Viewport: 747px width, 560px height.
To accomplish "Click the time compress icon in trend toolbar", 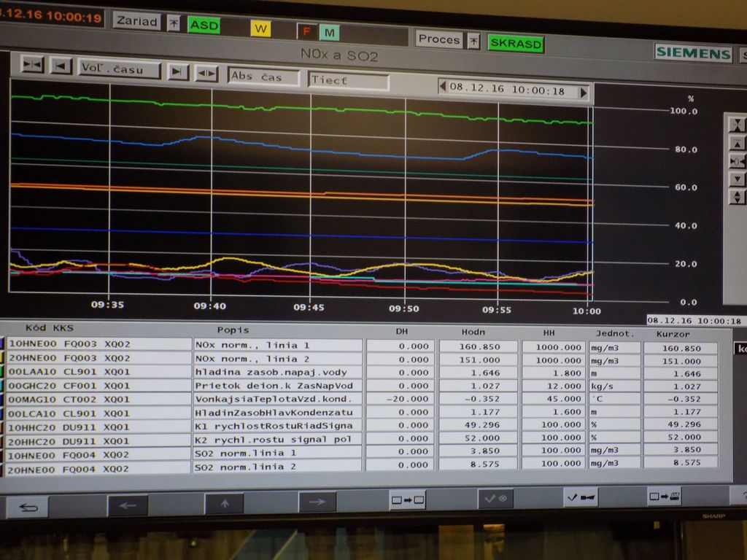I will (x=32, y=66).
